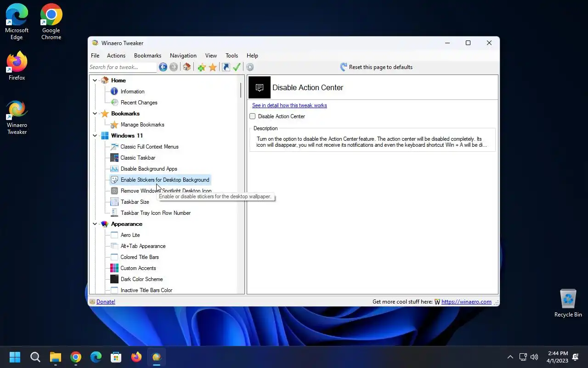This screenshot has height=368, width=588.
Task: Open Google Chrome desktop shortcut
Action: coord(51,22)
